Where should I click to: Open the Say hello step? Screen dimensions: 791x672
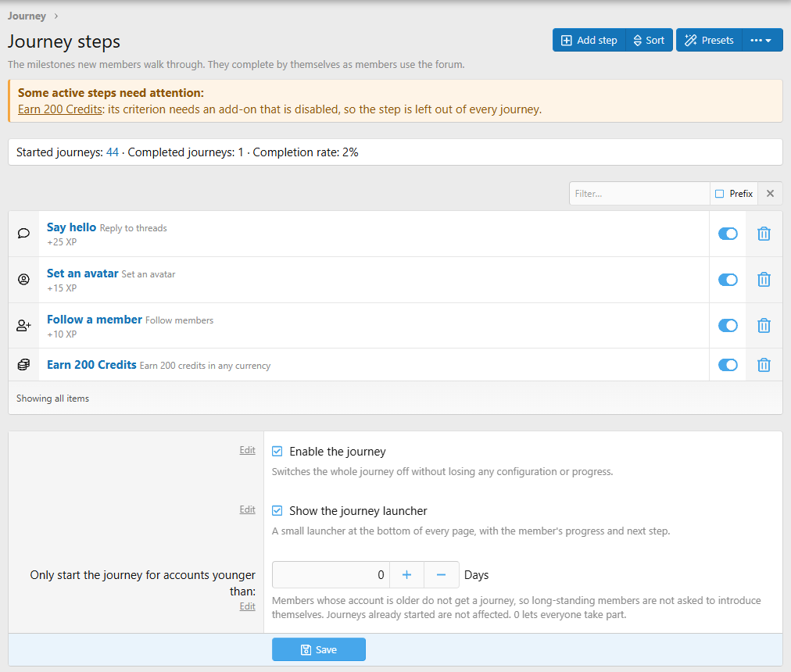tap(72, 227)
